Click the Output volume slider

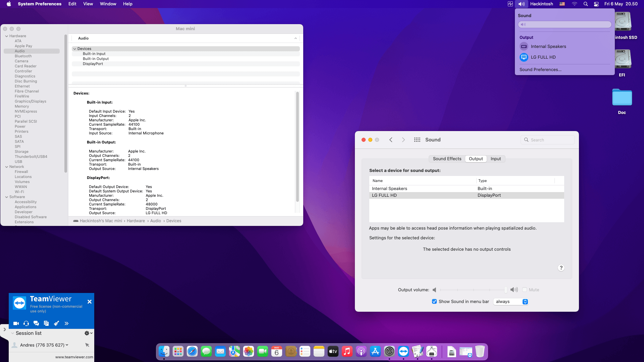[473, 290]
